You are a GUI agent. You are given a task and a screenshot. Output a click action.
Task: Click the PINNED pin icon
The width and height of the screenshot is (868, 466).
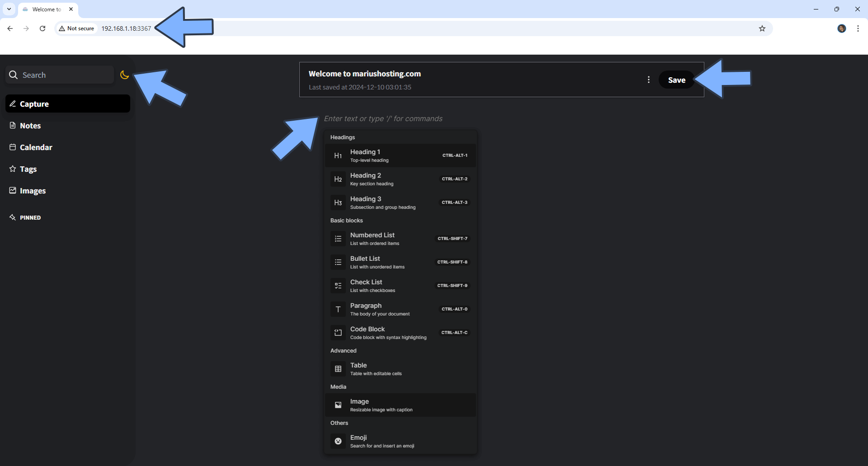(x=13, y=217)
